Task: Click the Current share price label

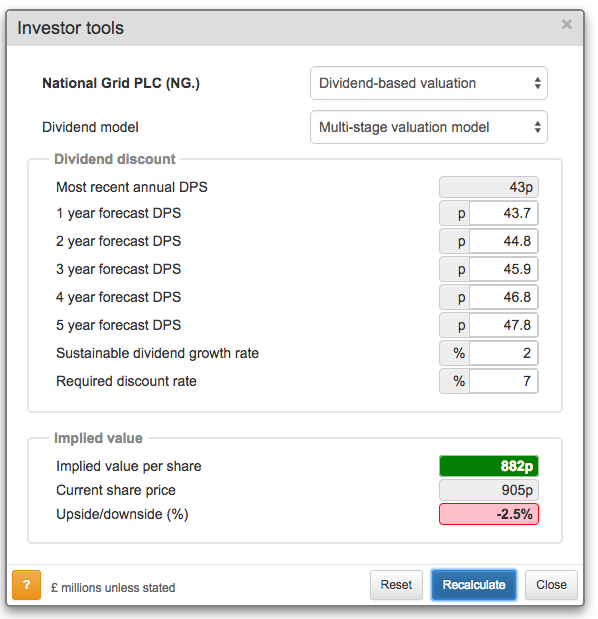Action: (x=116, y=490)
